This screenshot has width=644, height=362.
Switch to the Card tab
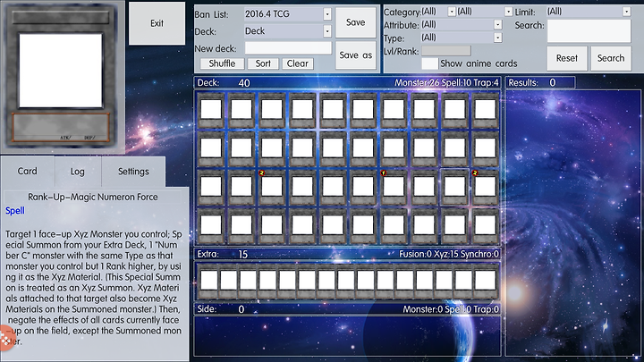[27, 171]
